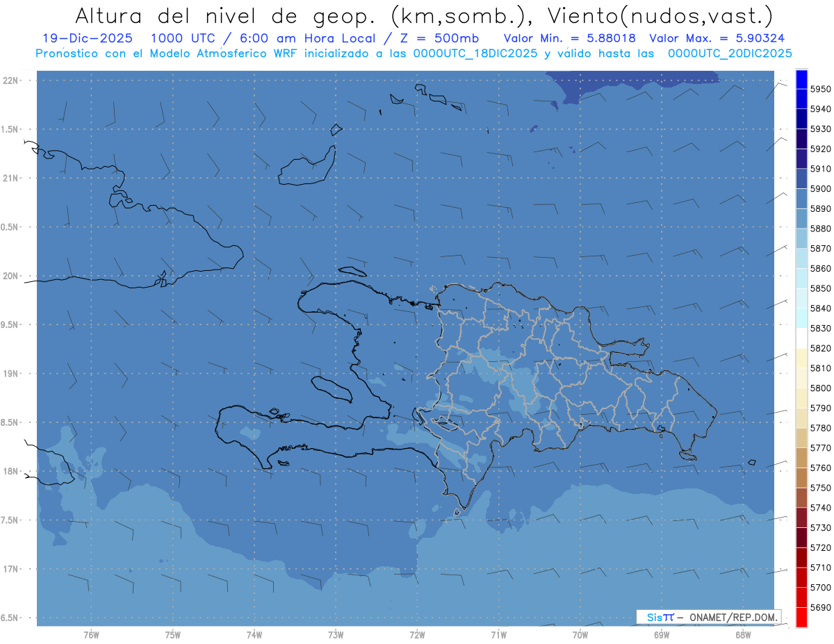
Task: Click the '71W' longitude label
Action: [x=498, y=634]
